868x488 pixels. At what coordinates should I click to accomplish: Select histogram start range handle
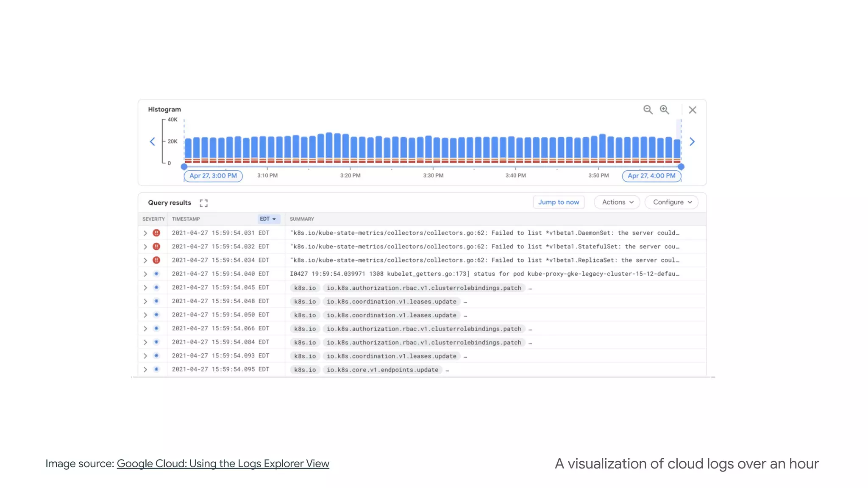184,166
